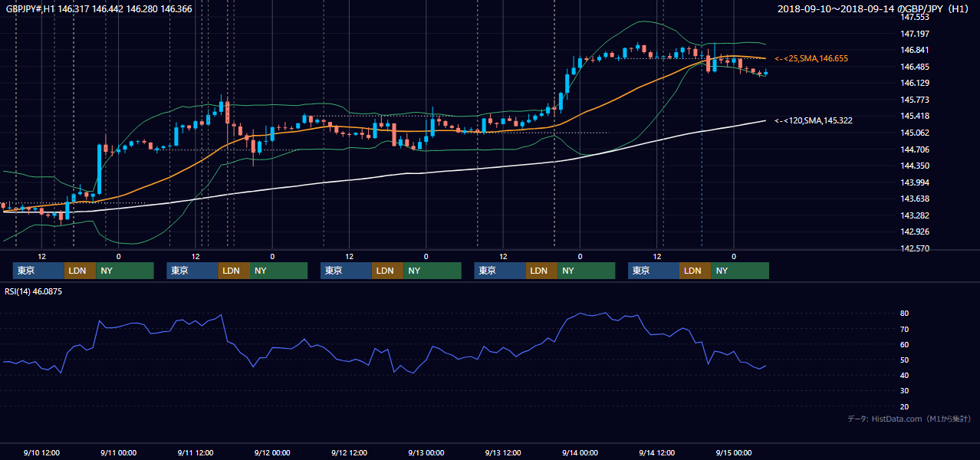
Task: Click RSI scale value 80
Action: (905, 314)
